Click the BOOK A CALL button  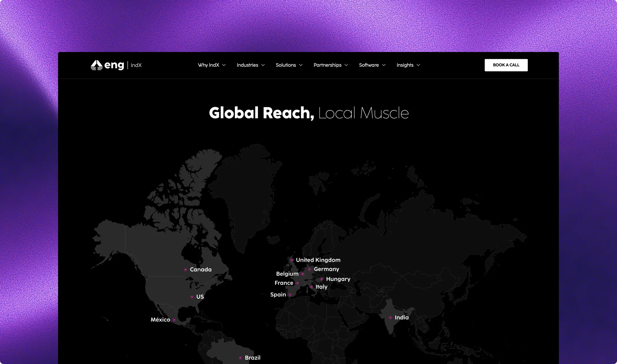[506, 65]
